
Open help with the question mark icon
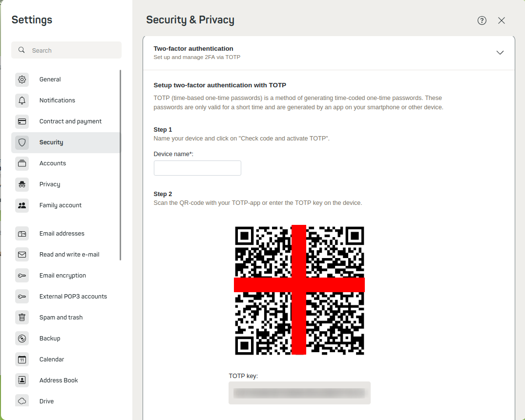click(482, 20)
